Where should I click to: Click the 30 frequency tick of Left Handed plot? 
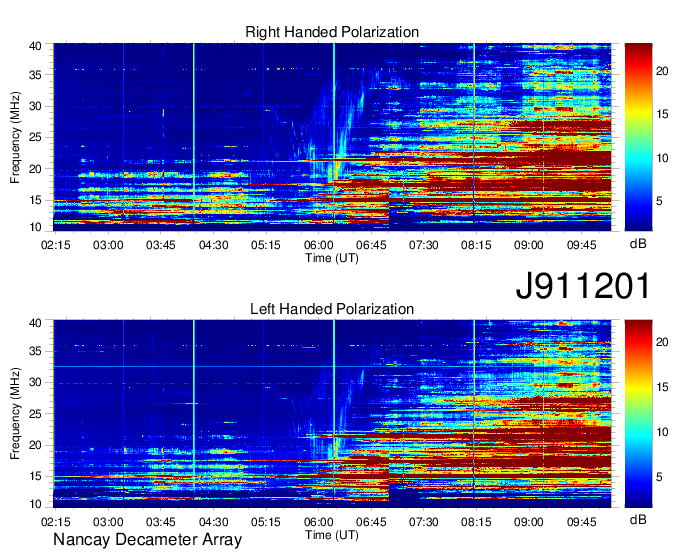pyautogui.click(x=35, y=383)
